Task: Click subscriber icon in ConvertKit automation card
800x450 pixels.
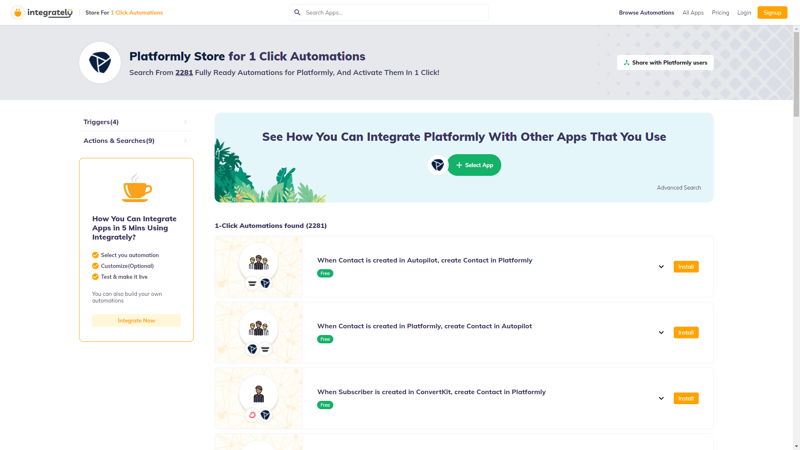Action: click(x=259, y=394)
